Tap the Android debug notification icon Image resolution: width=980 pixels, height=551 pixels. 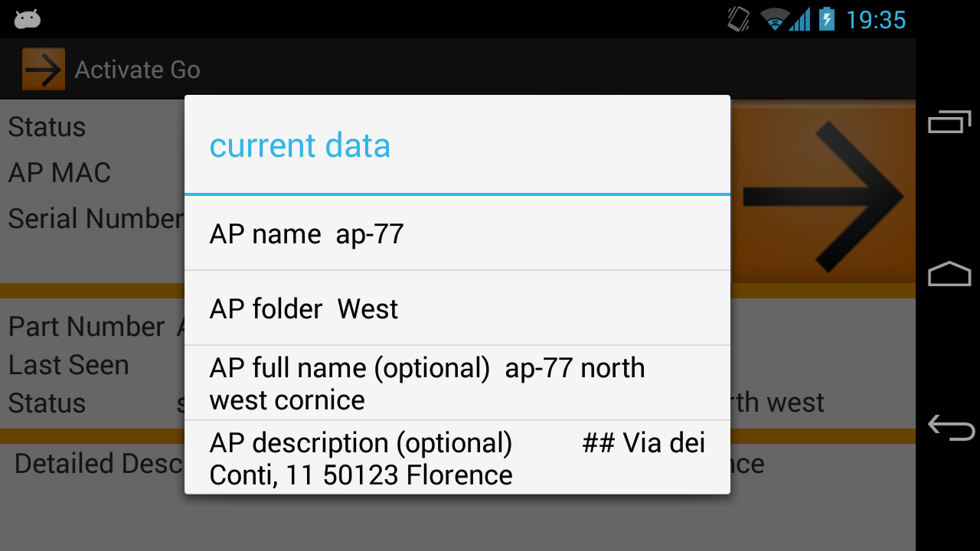point(28,19)
